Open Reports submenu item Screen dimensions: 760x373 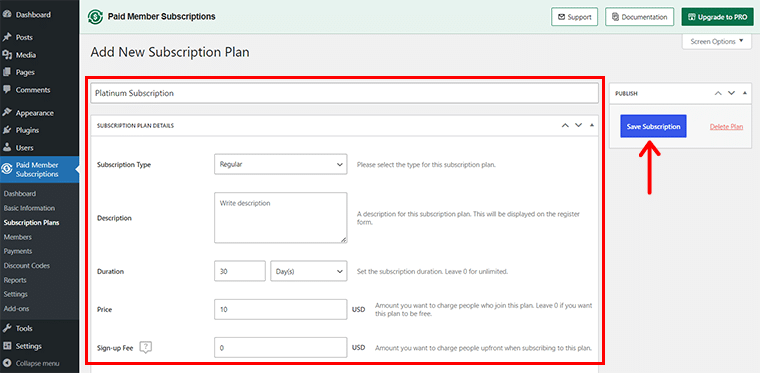[15, 280]
